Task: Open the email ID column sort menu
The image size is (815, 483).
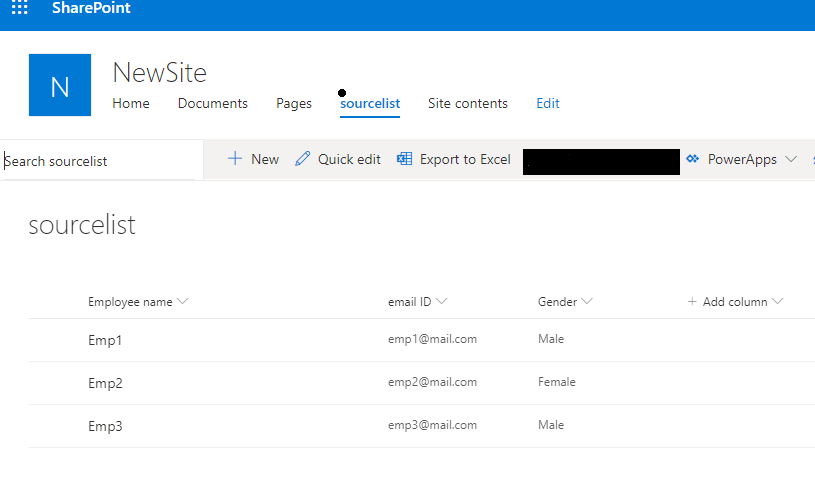Action: click(x=441, y=301)
